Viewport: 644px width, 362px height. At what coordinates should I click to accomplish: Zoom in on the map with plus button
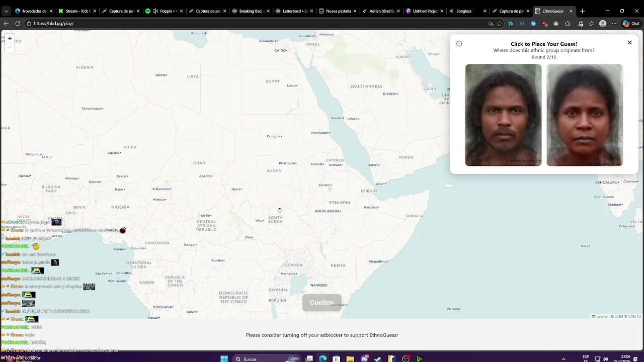(10, 38)
